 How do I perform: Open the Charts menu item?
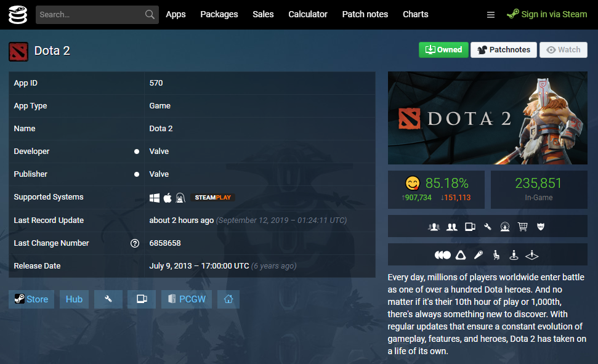pos(415,15)
